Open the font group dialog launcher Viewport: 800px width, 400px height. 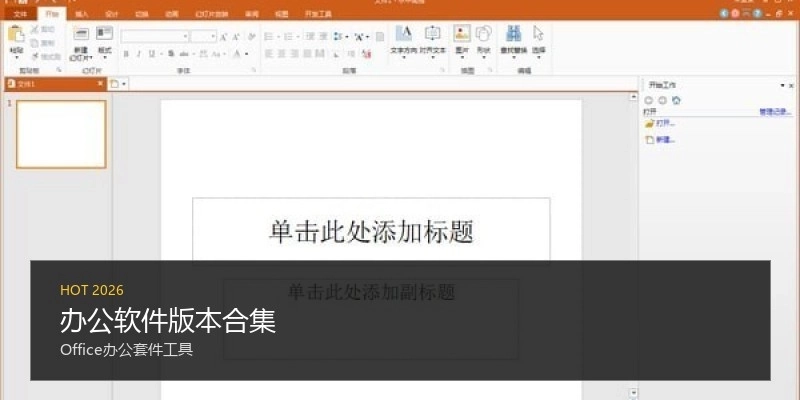254,70
